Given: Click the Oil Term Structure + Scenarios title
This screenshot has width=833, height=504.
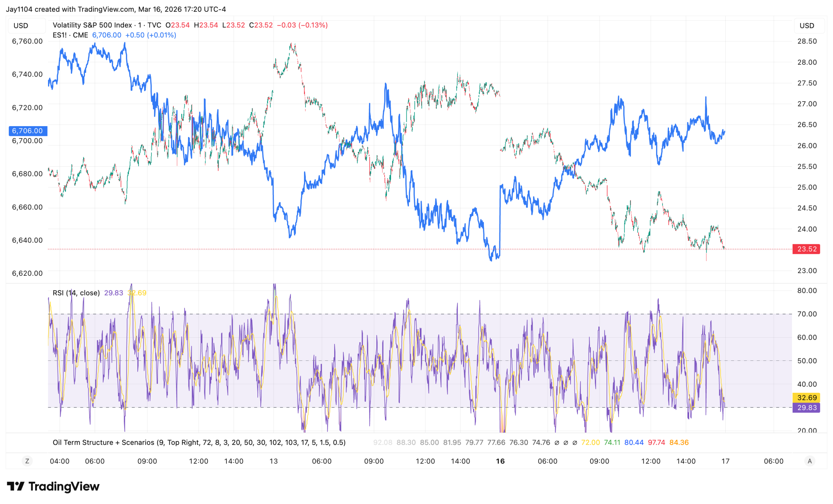Looking at the screenshot, I should point(103,443).
